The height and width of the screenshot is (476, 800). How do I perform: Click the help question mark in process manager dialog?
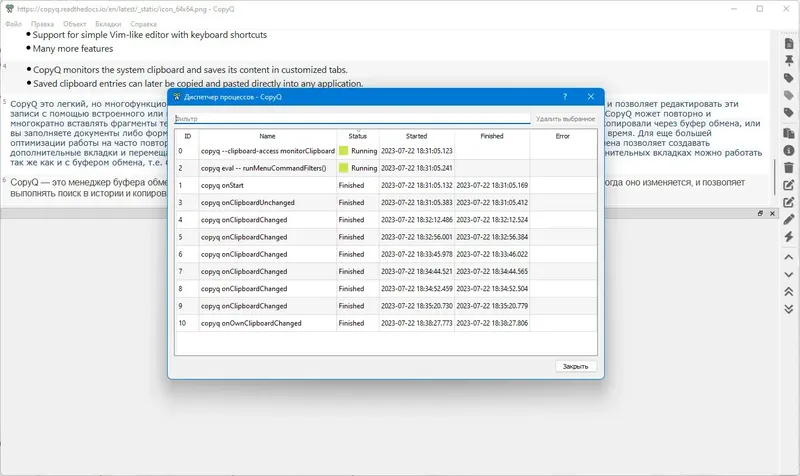[565, 96]
